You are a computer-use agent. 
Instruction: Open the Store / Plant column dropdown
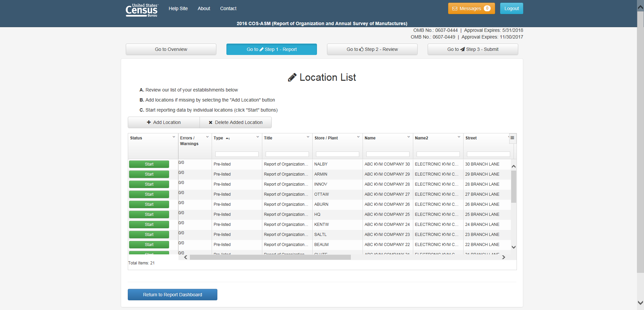[358, 137]
